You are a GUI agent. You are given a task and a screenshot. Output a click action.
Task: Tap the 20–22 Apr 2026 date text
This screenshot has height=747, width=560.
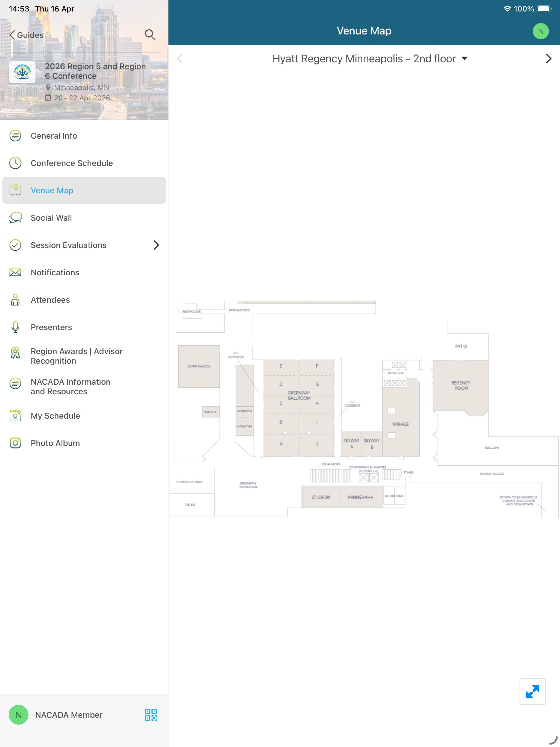point(82,98)
